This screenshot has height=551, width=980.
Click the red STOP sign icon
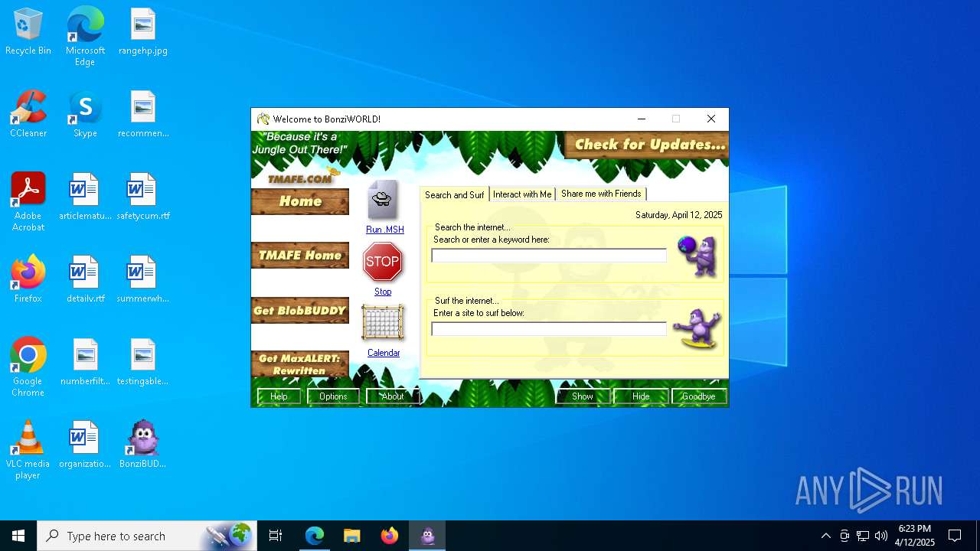tap(383, 262)
